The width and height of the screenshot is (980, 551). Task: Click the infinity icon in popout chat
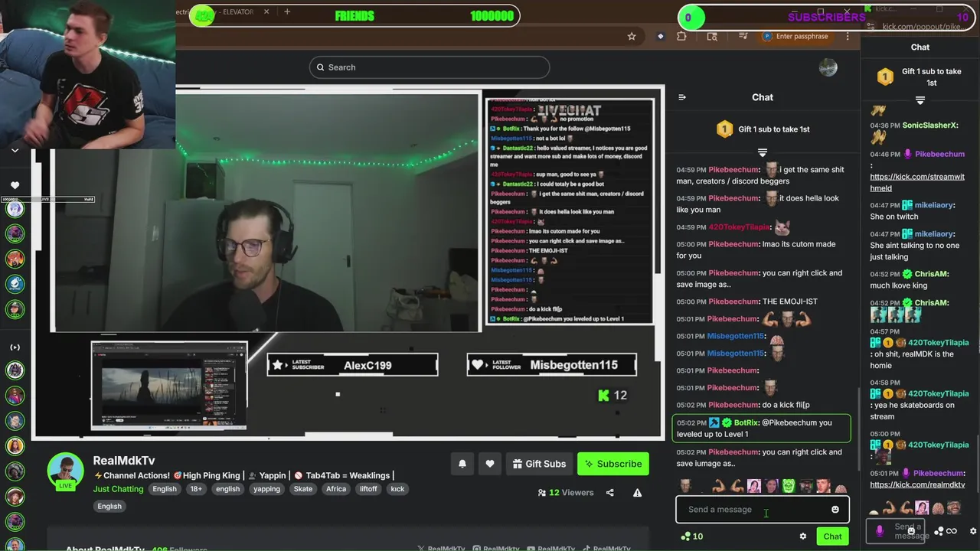point(952,531)
